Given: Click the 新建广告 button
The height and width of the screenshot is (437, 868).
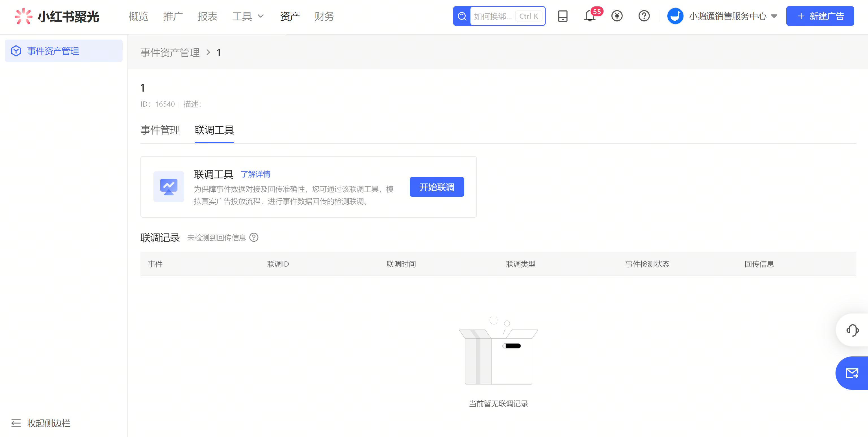Looking at the screenshot, I should coord(820,16).
